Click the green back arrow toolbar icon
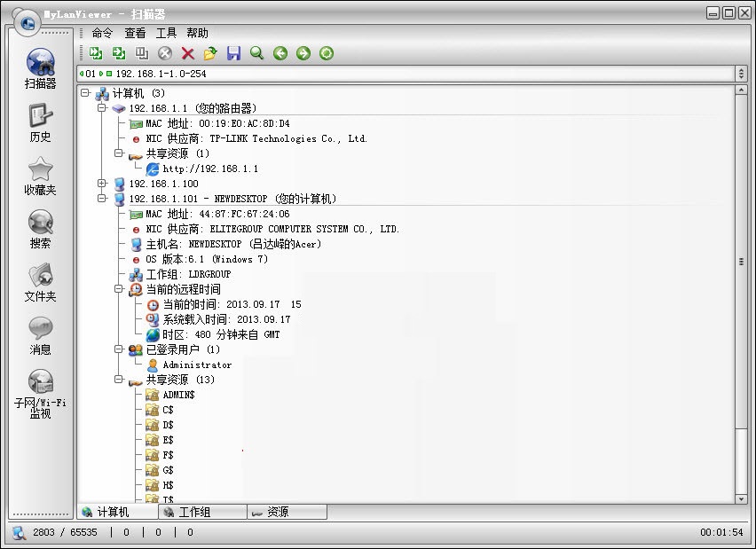This screenshot has height=549, width=756. (x=280, y=53)
